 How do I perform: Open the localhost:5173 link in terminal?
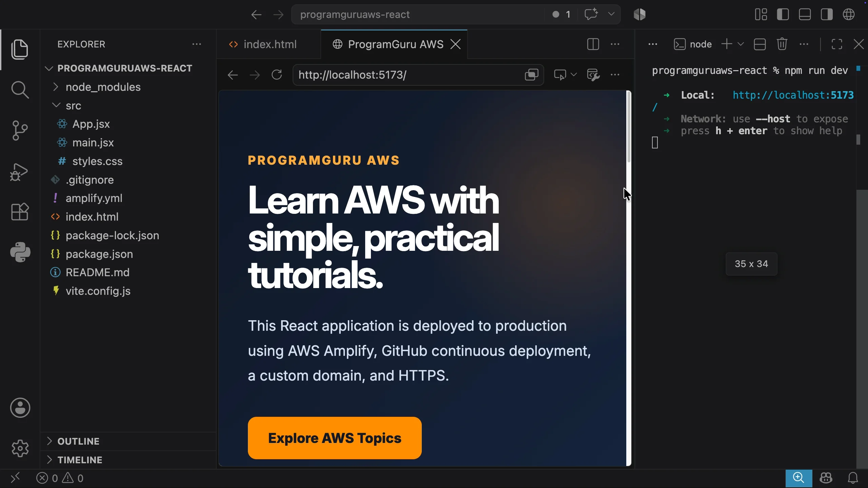pos(793,95)
